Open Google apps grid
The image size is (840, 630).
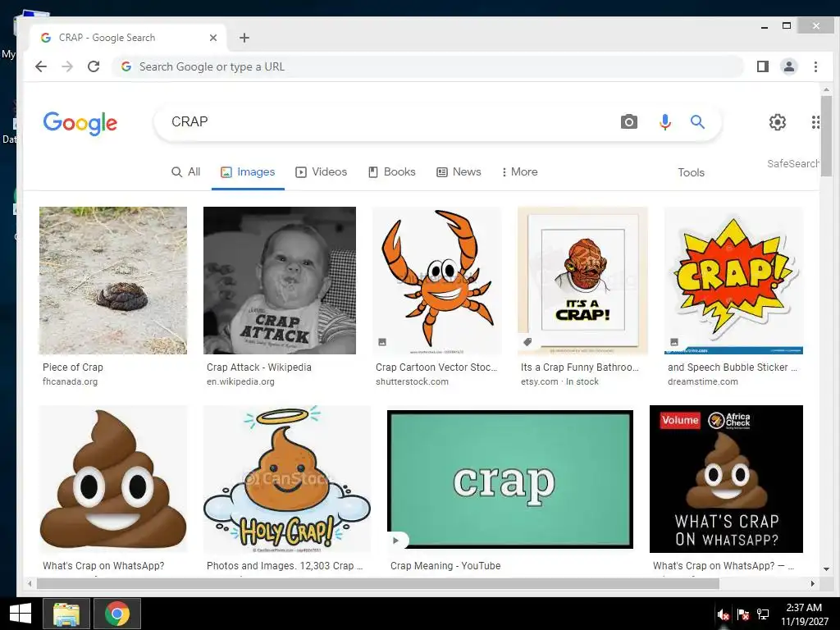815,122
